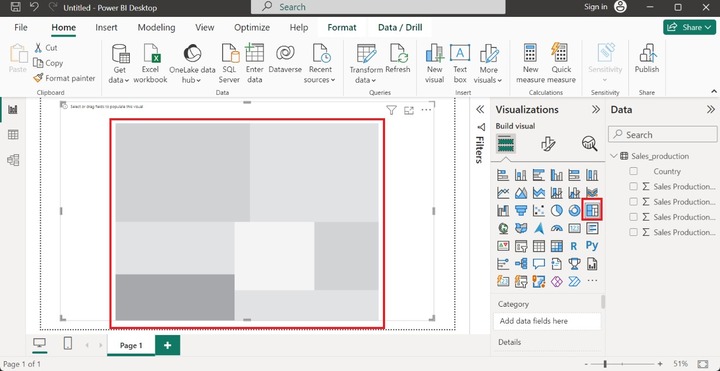
Task: Open the Analytics magnifier pane
Action: tap(590, 144)
